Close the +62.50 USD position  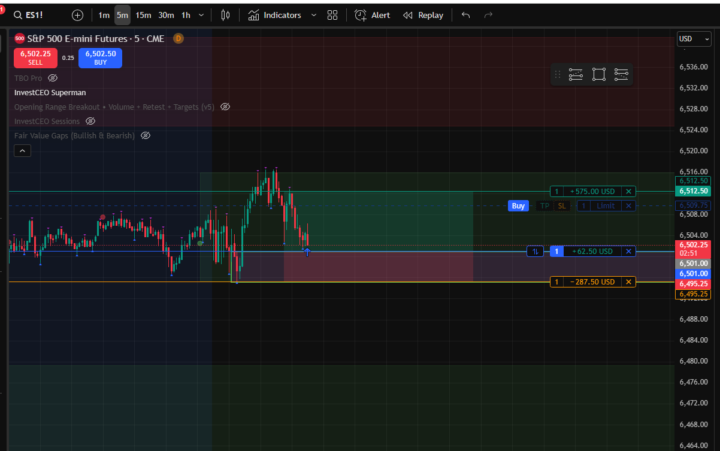629,251
